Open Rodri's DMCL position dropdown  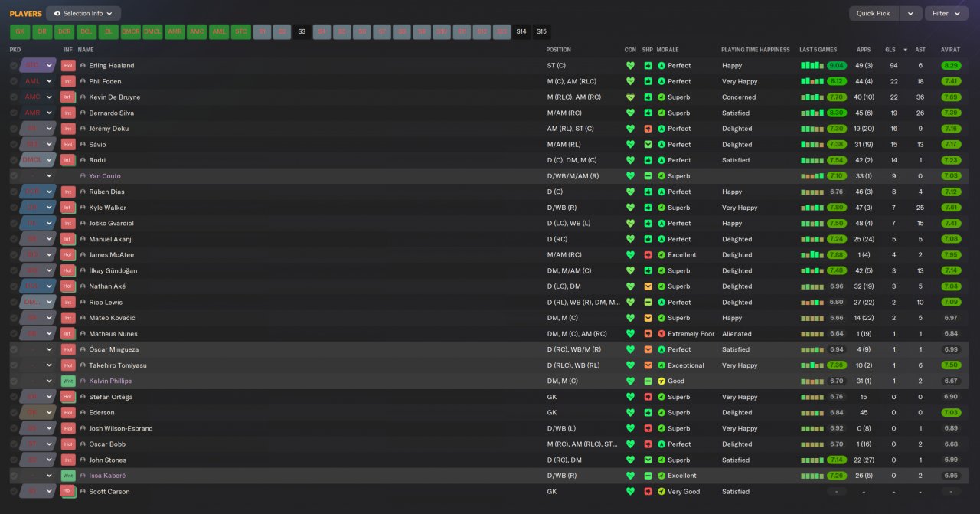coord(38,160)
